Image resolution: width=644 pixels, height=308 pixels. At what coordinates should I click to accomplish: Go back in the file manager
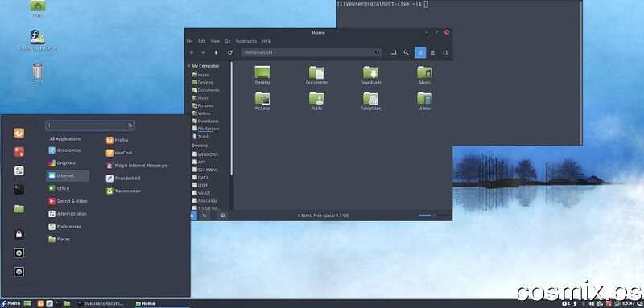(192, 52)
